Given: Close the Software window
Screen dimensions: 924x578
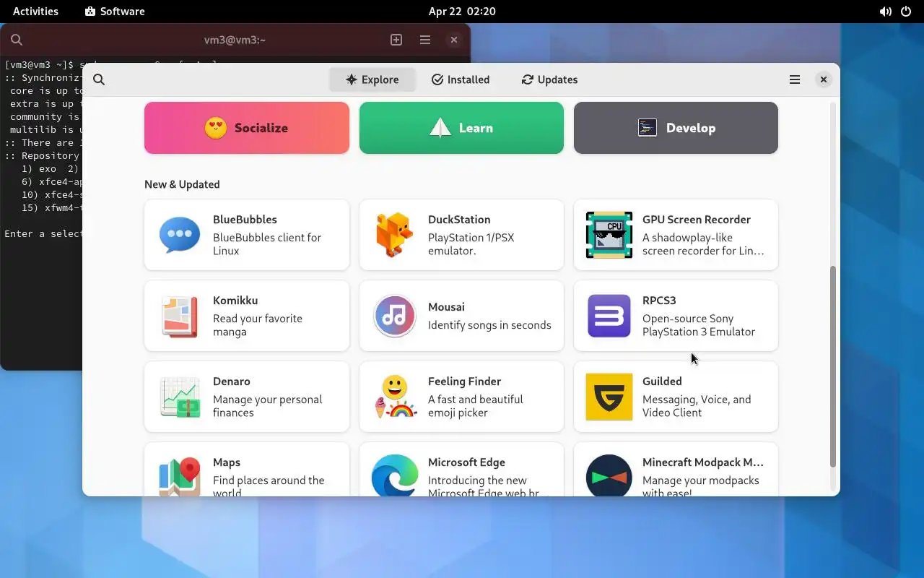Looking at the screenshot, I should [x=823, y=79].
